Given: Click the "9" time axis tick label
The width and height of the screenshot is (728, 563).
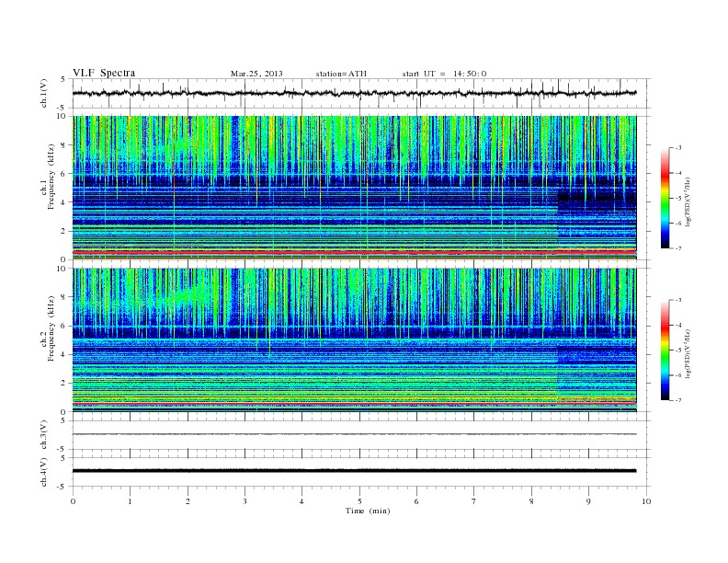Looking at the screenshot, I should pos(588,501).
